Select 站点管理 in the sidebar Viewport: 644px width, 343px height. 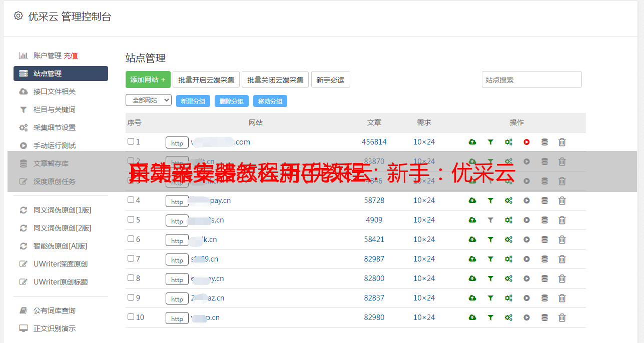[61, 73]
